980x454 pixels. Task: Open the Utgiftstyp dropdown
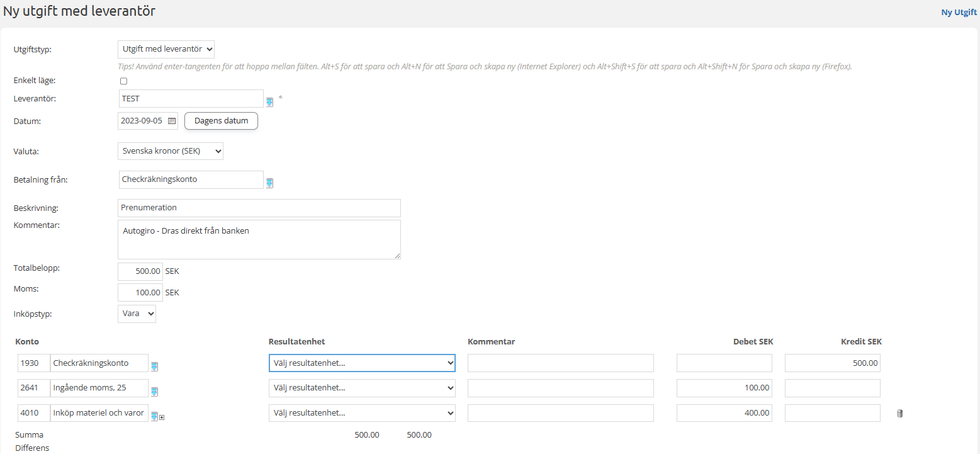pos(166,49)
